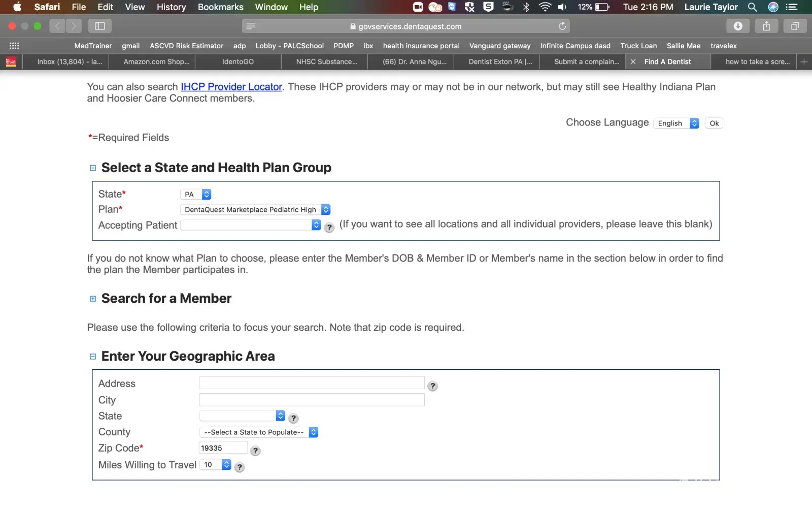The width and height of the screenshot is (812, 508).
Task: Open the Safari downloads icon
Action: click(738, 26)
